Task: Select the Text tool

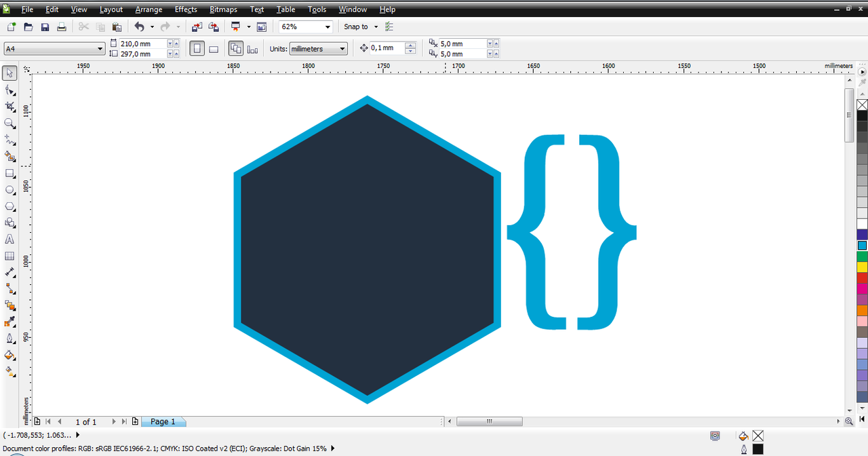Action: (9, 240)
